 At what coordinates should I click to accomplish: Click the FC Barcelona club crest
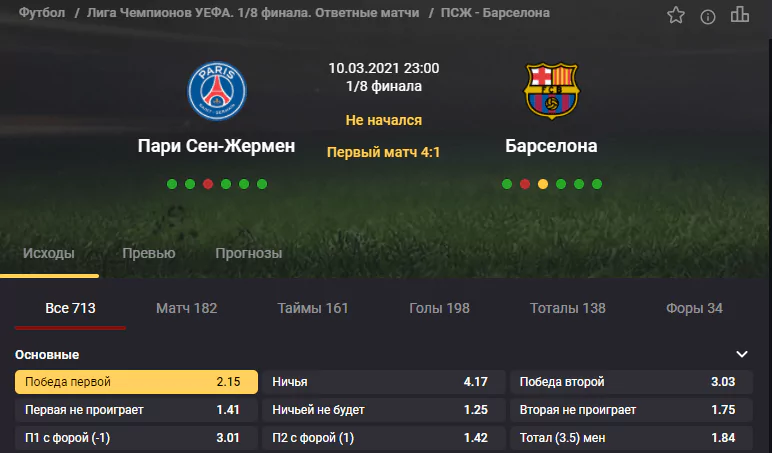(x=551, y=91)
